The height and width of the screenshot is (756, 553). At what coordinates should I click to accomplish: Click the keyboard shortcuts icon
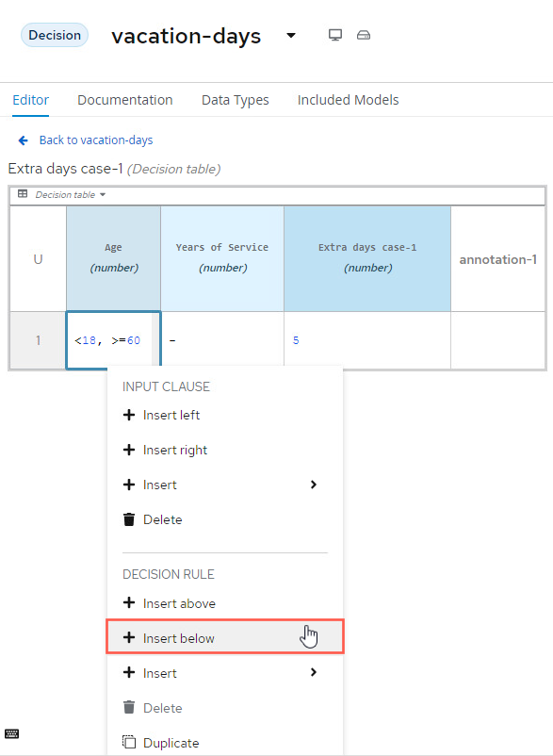click(x=12, y=733)
